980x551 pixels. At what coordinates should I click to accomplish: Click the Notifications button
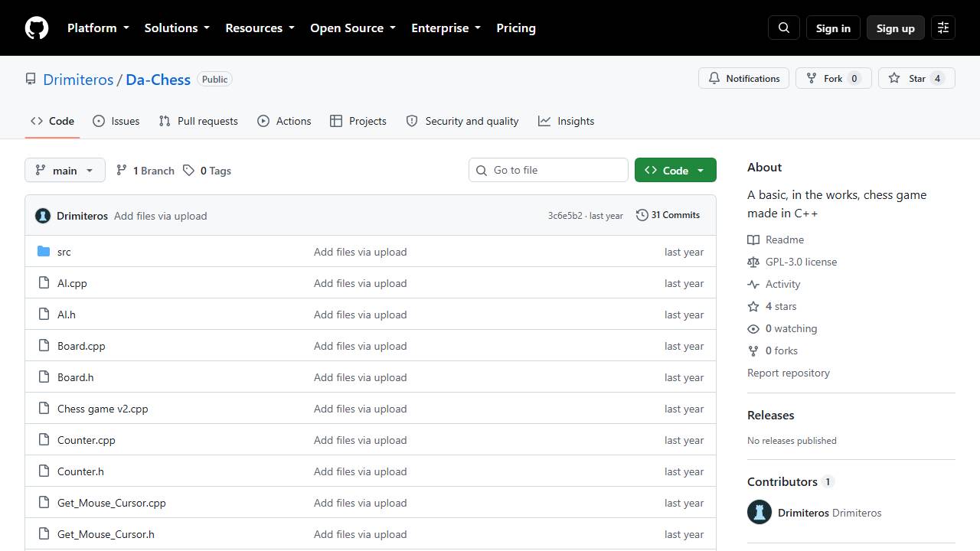743,78
